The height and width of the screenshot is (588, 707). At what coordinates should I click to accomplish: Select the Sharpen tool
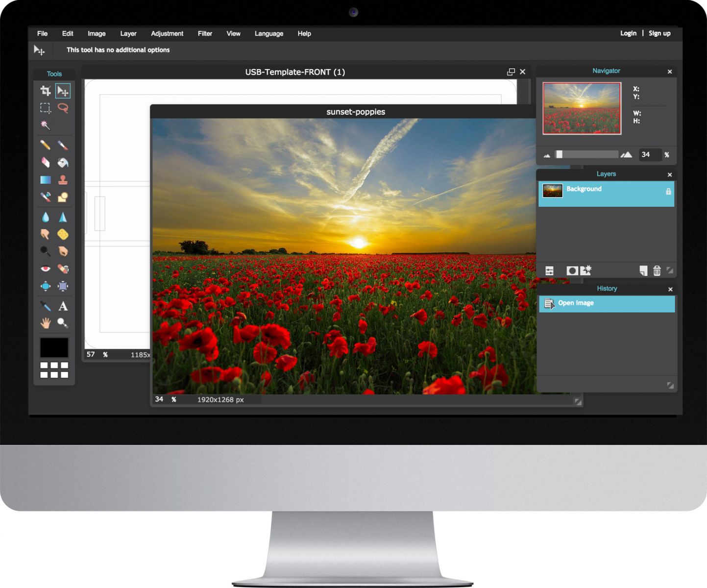point(63,217)
